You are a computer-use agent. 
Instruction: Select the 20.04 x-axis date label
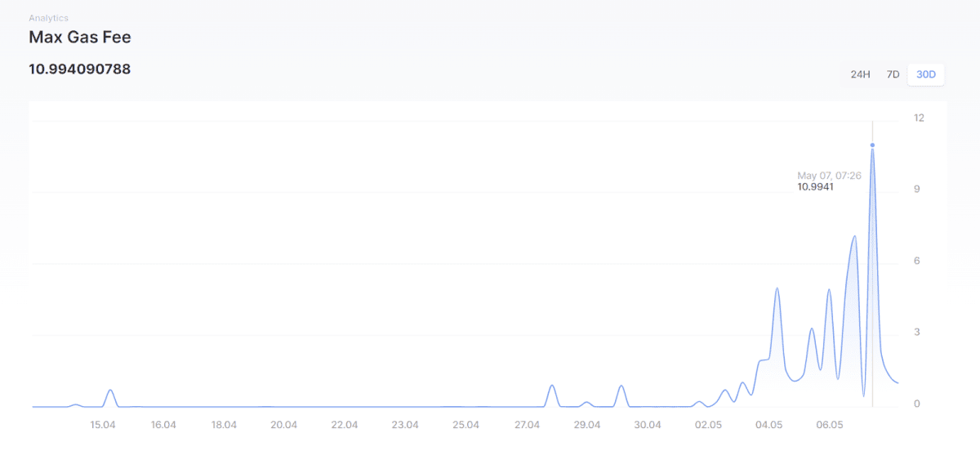coord(284,425)
